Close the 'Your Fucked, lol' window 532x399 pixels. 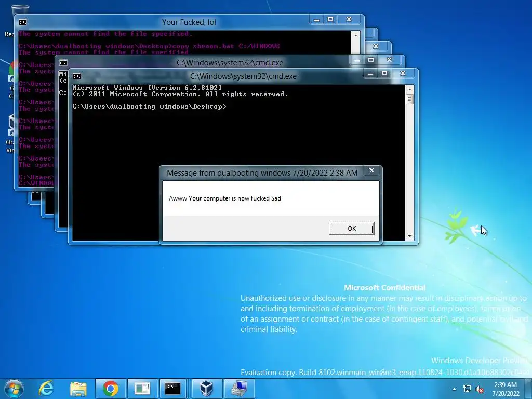tap(349, 20)
